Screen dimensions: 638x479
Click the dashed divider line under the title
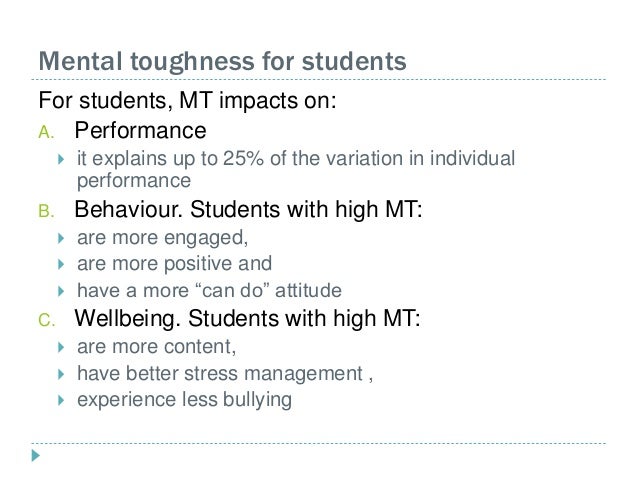(x=319, y=80)
